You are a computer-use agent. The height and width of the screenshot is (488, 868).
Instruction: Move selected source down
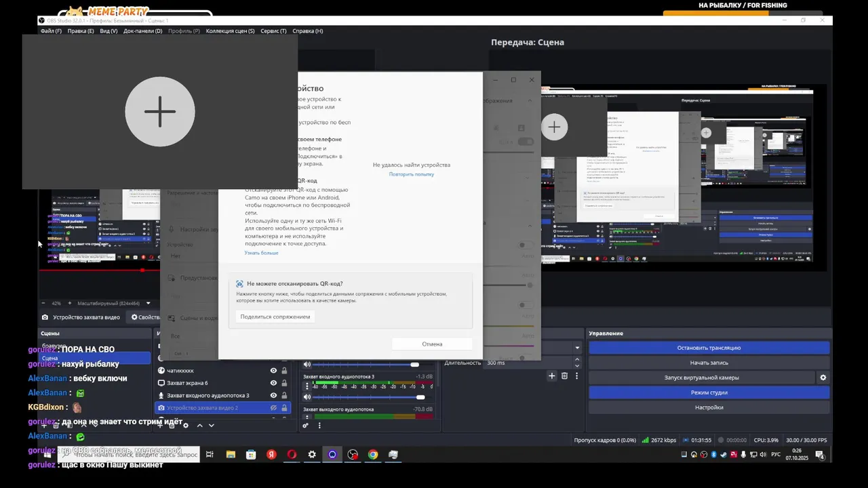tap(212, 426)
